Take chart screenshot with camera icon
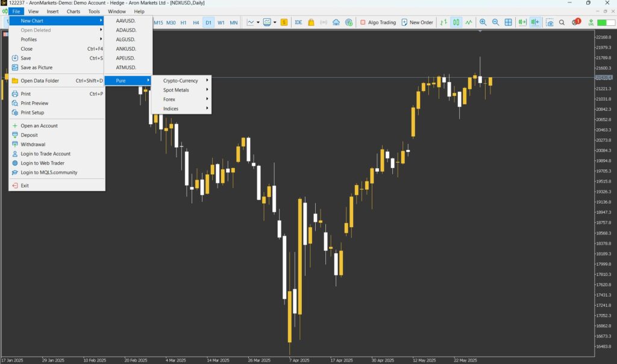The image size is (617, 364). point(550,22)
